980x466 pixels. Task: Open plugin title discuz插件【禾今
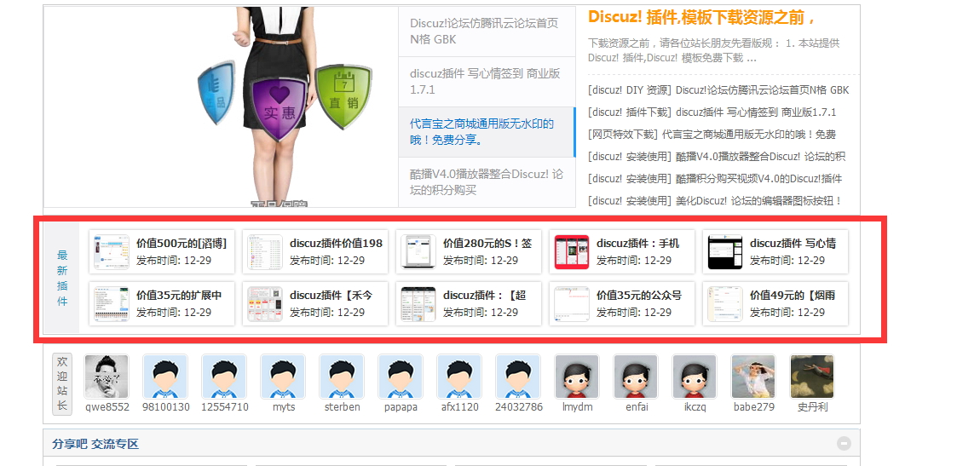[x=331, y=296]
